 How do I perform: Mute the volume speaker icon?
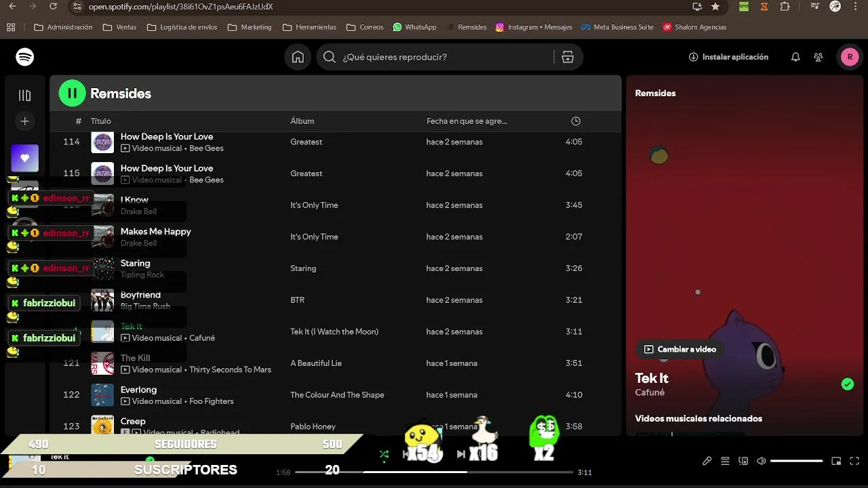click(762, 461)
